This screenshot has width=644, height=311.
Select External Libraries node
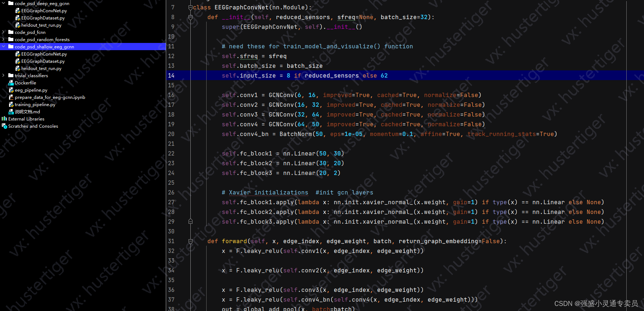tap(26, 119)
